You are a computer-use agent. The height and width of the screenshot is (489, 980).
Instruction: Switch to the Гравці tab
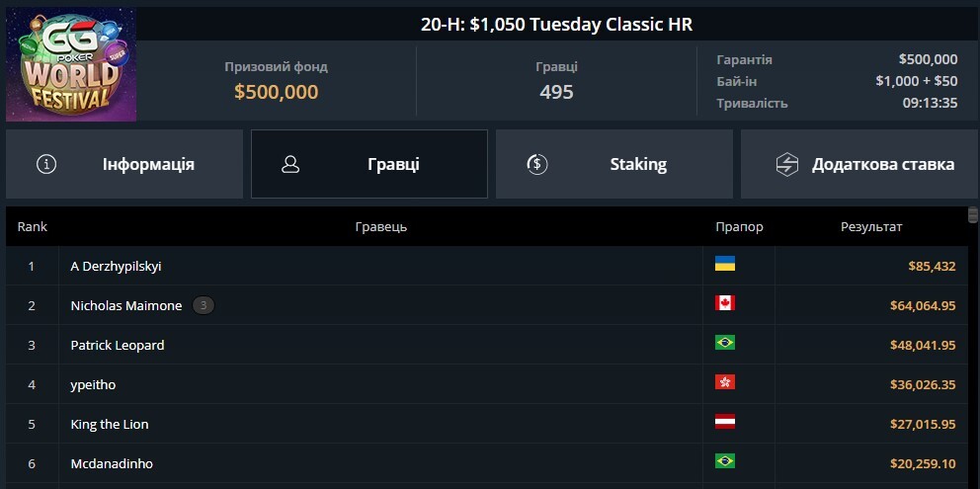point(369,164)
